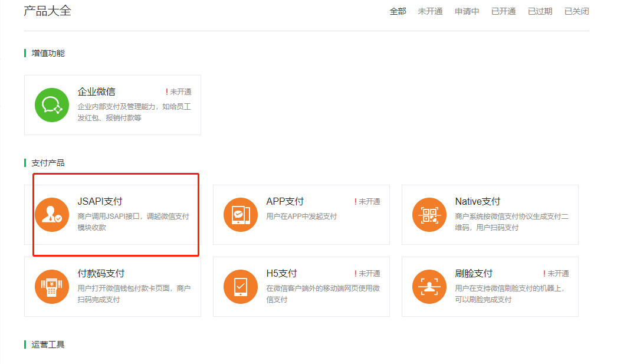Select the JSAPI支付 orange person icon

(52, 215)
